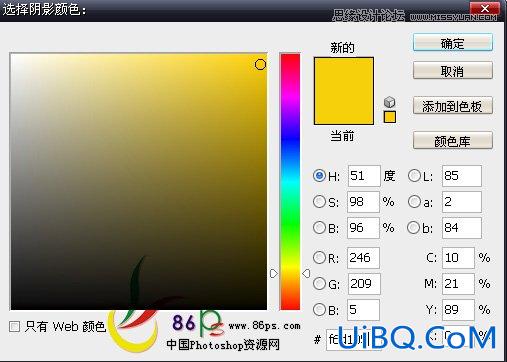This screenshot has height=362, width=507.
Task: Select the HSB brightness B radio button
Action: click(319, 228)
